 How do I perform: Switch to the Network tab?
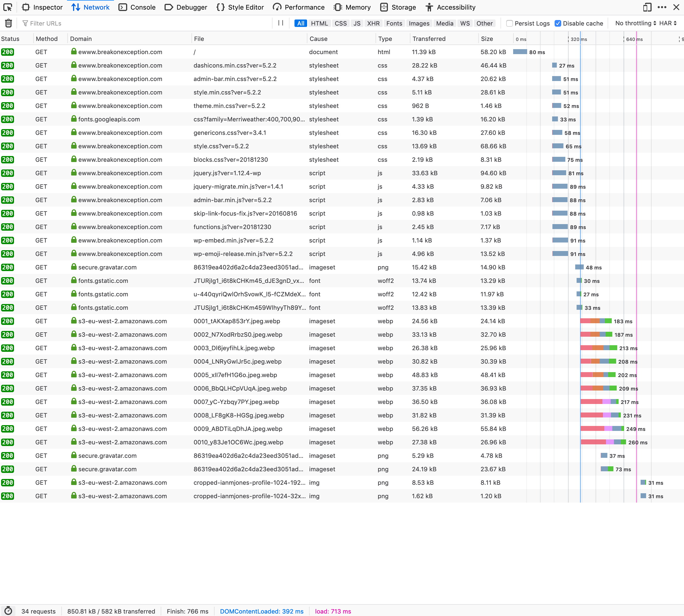90,7
